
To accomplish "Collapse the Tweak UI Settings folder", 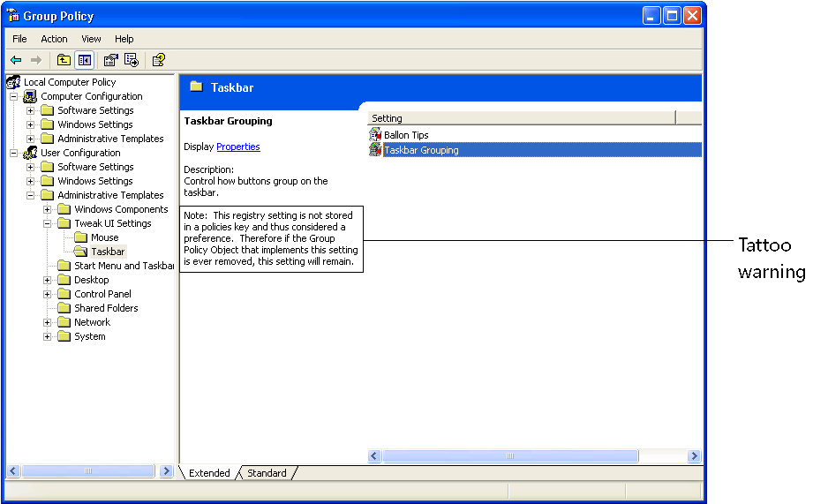I will 48,223.
